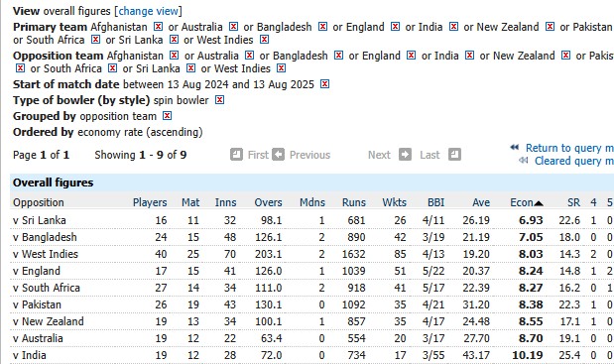
Task: Remove Australia from Primary team filter
Action: pyautogui.click(x=233, y=26)
